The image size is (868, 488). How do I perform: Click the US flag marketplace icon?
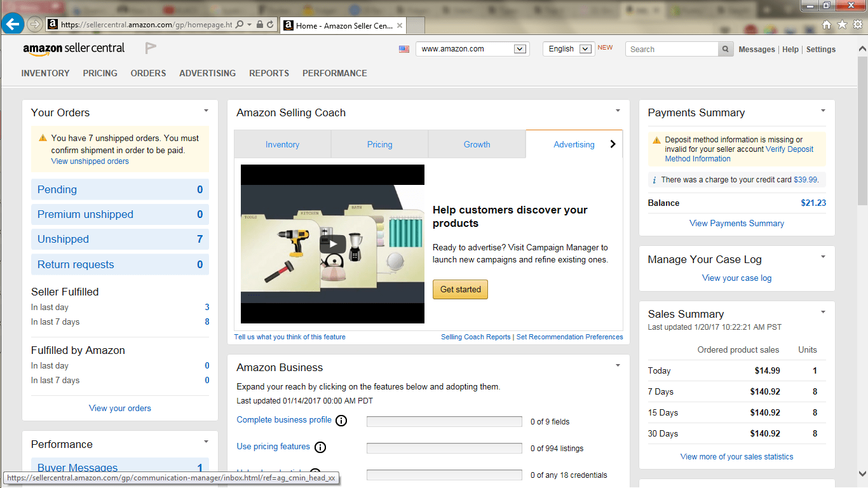point(404,49)
